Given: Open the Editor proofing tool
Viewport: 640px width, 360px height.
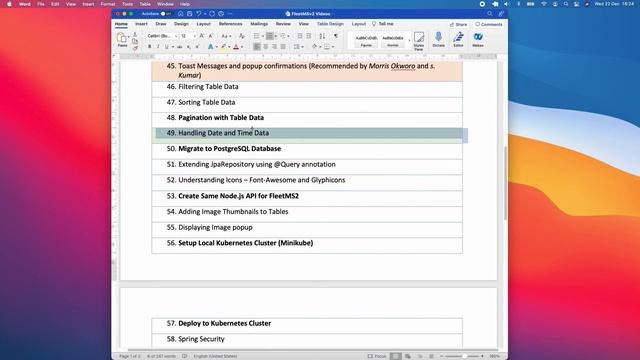Looking at the screenshot, I should coord(458,40).
